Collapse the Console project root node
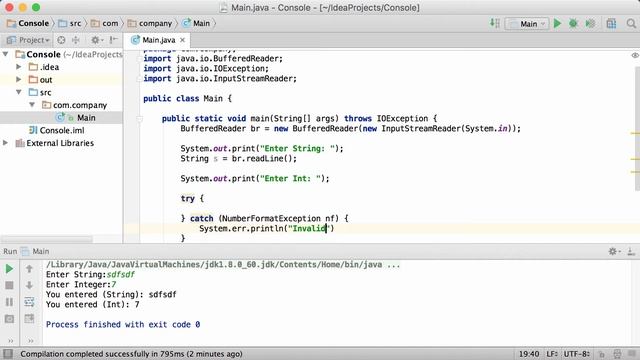This screenshot has height=360, width=640. click(x=6, y=54)
